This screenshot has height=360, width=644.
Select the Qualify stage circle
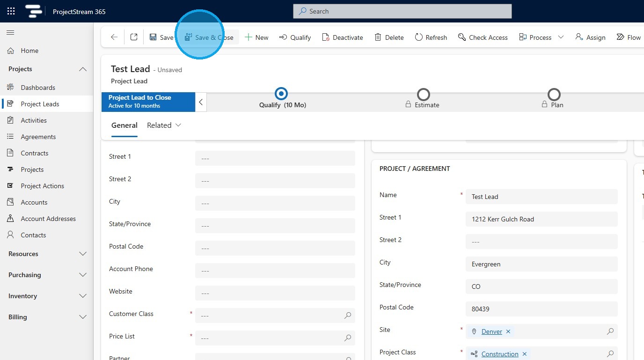point(281,94)
